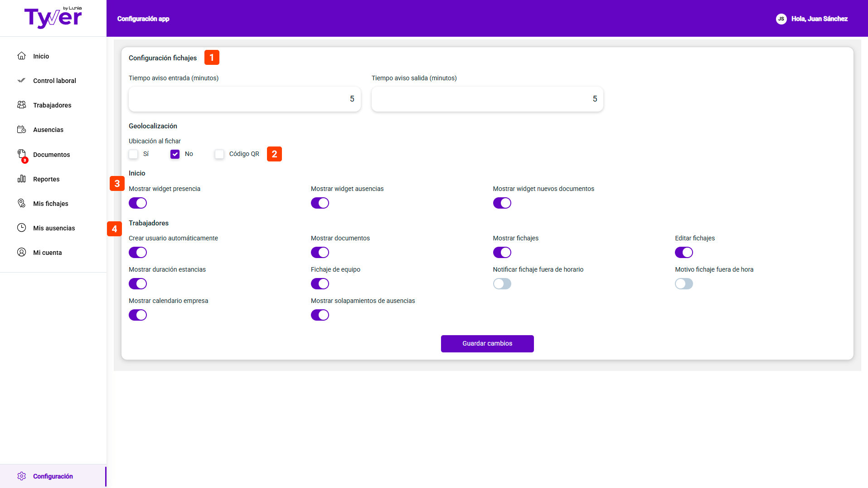Toggle Mostrar documentos switch
868x488 pixels.
pyautogui.click(x=320, y=253)
